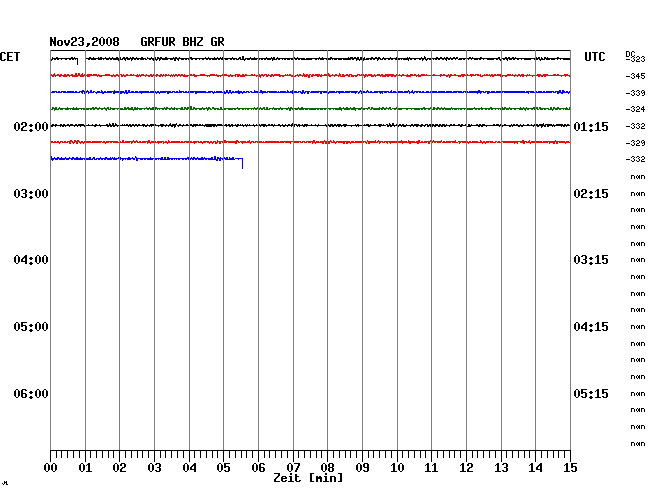Click the channel name 'BHZ' in title

pyautogui.click(x=193, y=42)
